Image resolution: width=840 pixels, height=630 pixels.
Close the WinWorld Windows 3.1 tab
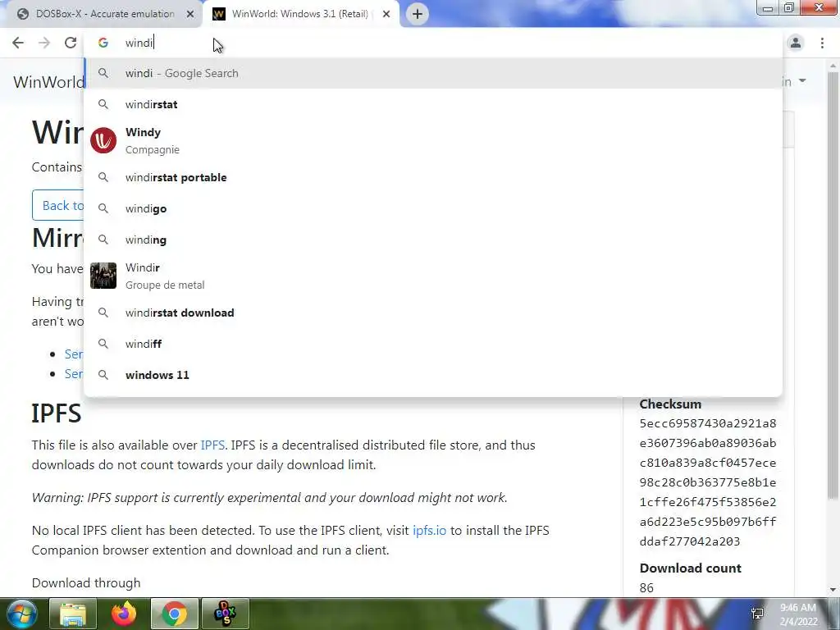pos(386,14)
